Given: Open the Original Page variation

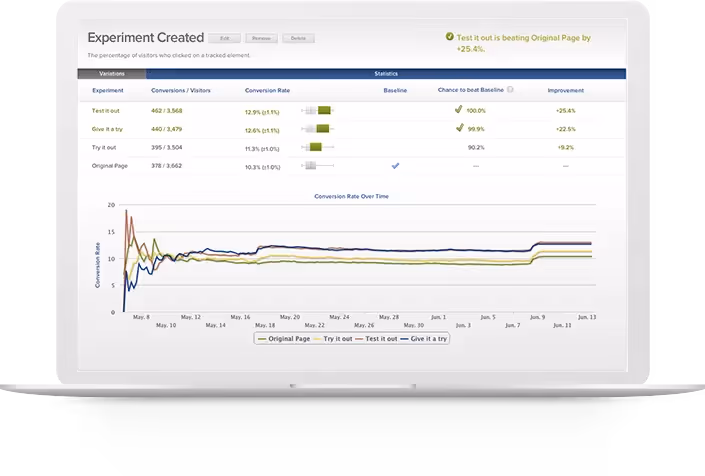Looking at the screenshot, I should coord(110,166).
